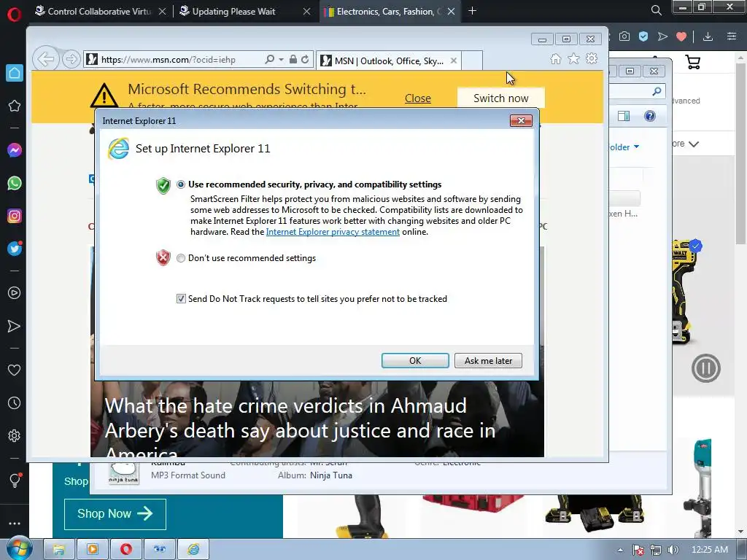The image size is (747, 560).
Task: Click eBay carousel pause button
Action: [705, 368]
